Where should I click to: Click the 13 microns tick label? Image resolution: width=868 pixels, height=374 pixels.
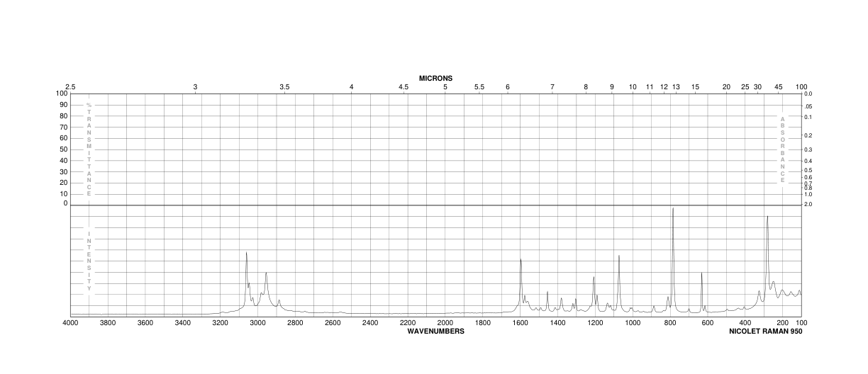[x=676, y=87]
